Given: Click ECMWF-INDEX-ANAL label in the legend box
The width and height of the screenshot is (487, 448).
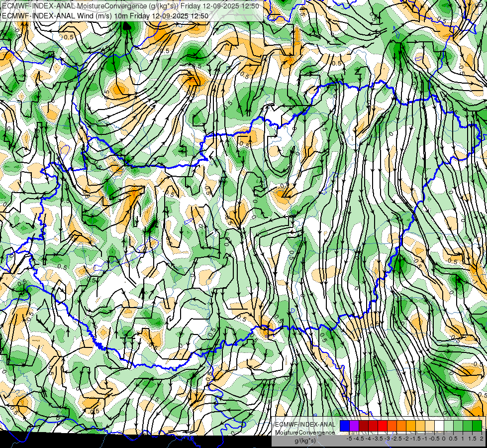Looking at the screenshot, I should pos(305,425).
